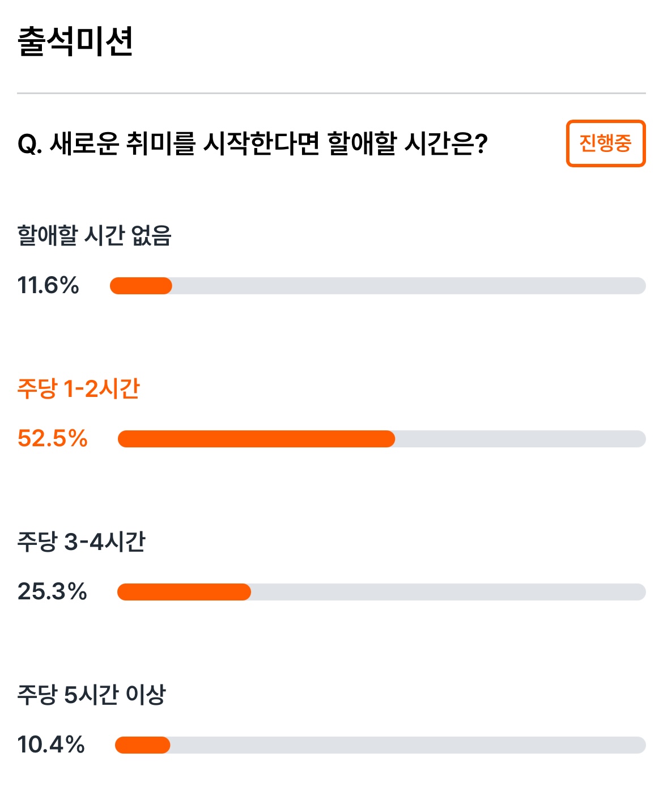Click the orange filled part of 25.3% bar
Image resolution: width=663 pixels, height=812 pixels.
tap(184, 592)
